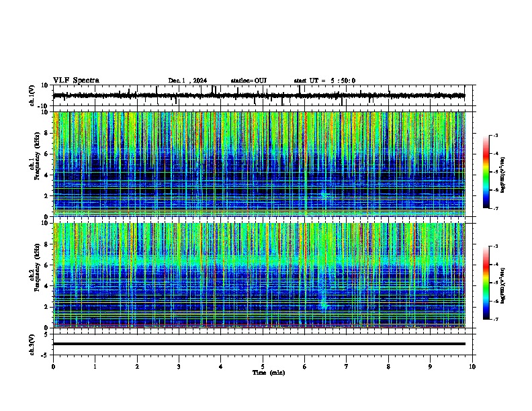Screen dimensions: 532x411
Task: Click the ch.3 flat black trace
Action: coord(259,344)
